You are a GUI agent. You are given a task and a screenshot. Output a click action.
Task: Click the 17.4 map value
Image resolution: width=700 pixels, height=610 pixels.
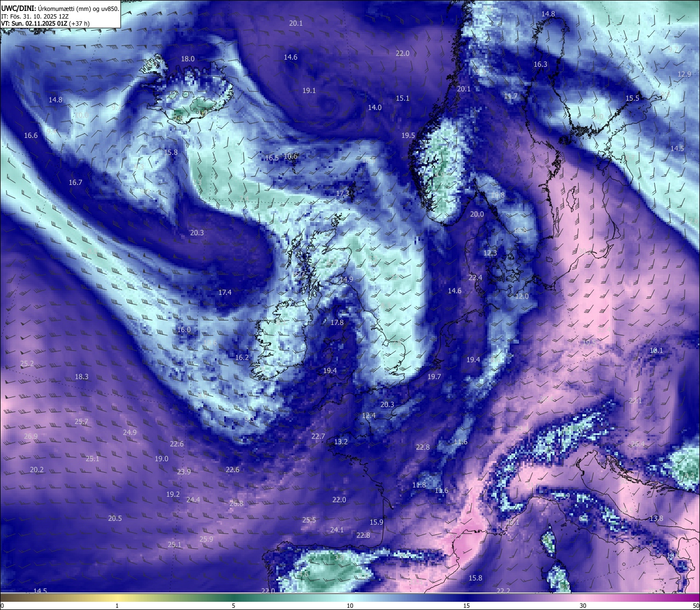(225, 292)
